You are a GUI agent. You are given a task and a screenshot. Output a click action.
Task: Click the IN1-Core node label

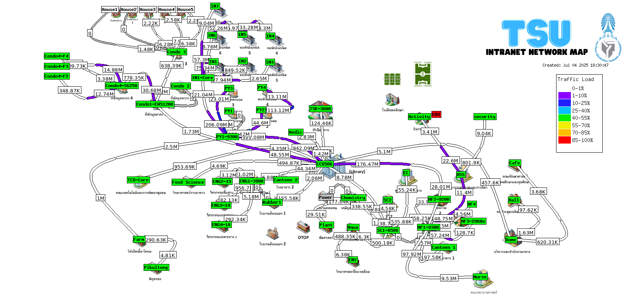point(203,78)
